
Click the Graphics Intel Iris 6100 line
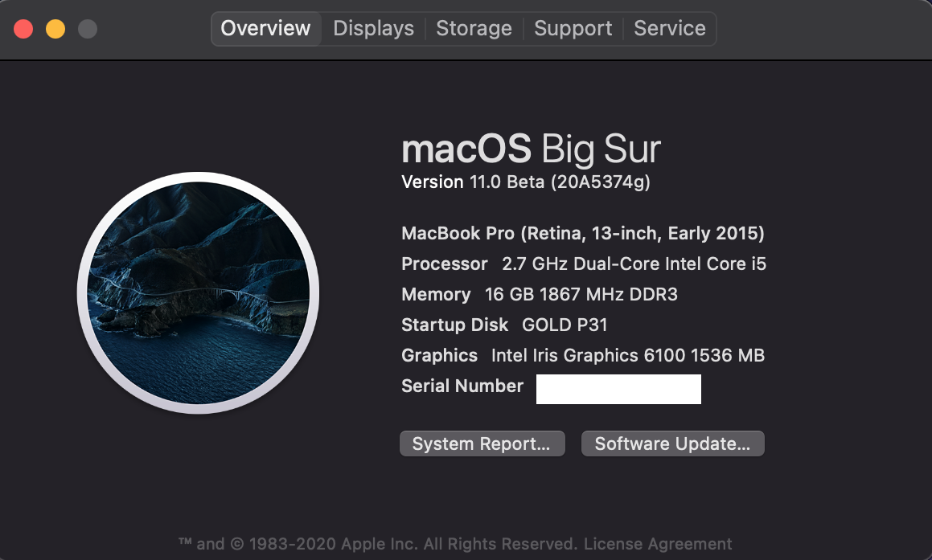tap(582, 355)
